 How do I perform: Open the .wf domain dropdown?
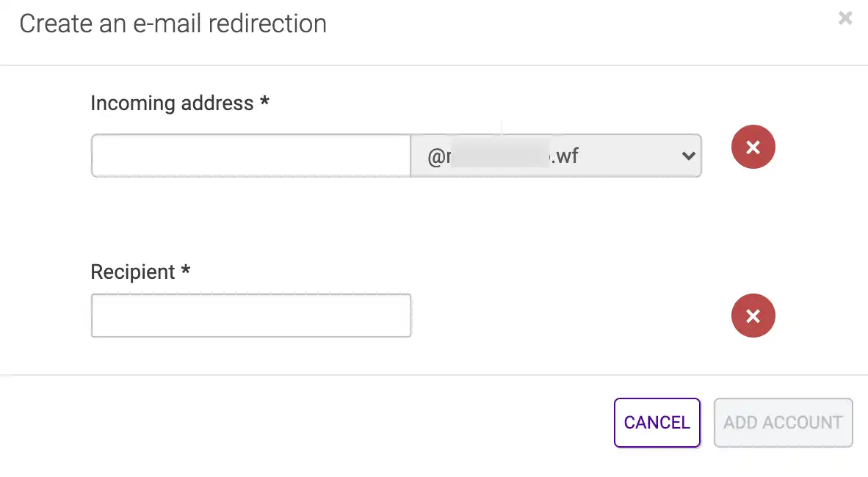[x=556, y=156]
